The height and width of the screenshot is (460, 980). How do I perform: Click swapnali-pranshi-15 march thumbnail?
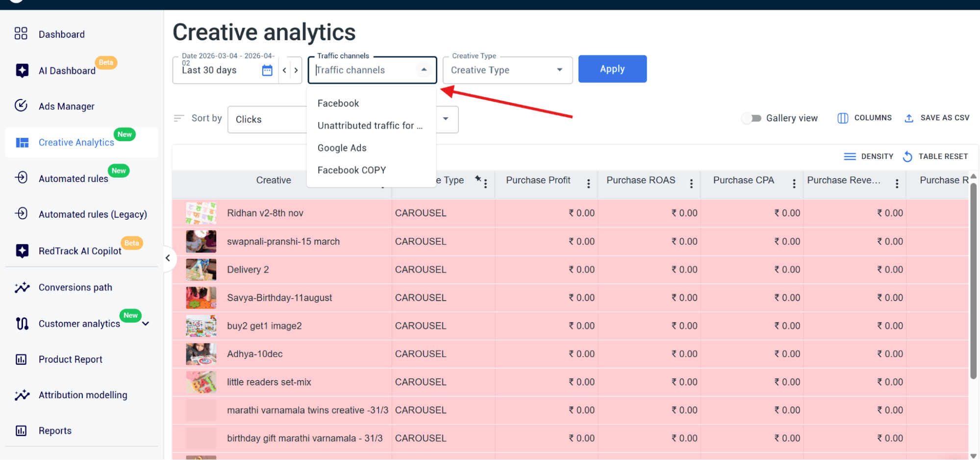(201, 241)
